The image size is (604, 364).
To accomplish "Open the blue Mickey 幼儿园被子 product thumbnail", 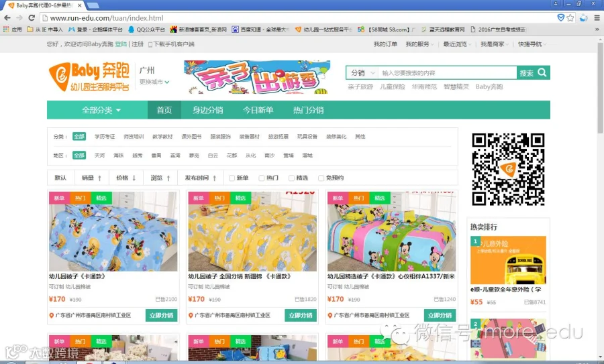I will [x=113, y=231].
